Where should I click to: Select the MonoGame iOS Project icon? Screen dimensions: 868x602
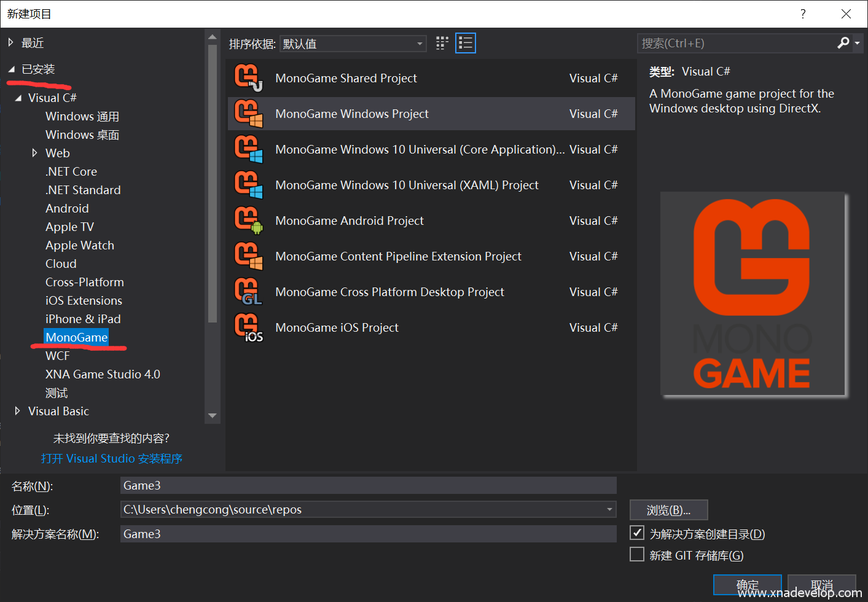248,327
